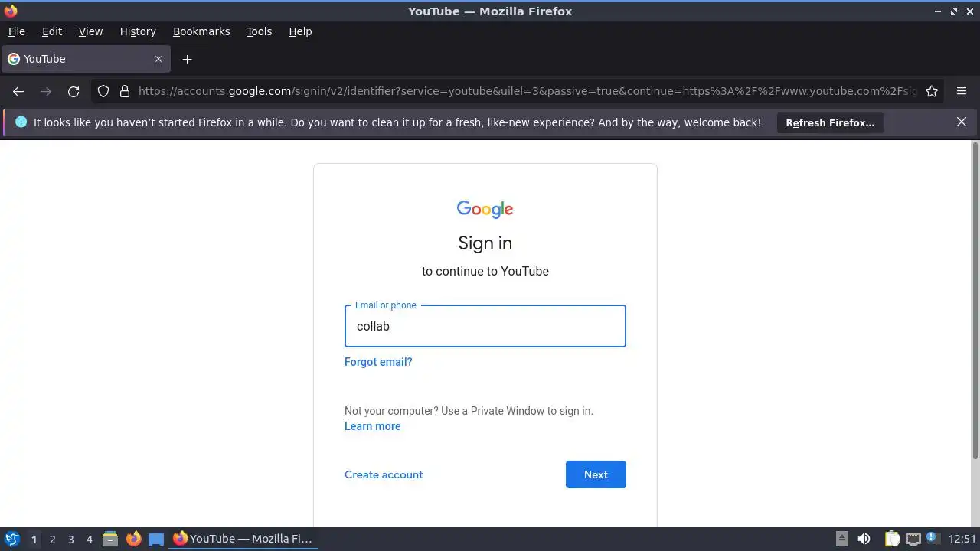Click the show desktop taskbar icon

pyautogui.click(x=156, y=539)
